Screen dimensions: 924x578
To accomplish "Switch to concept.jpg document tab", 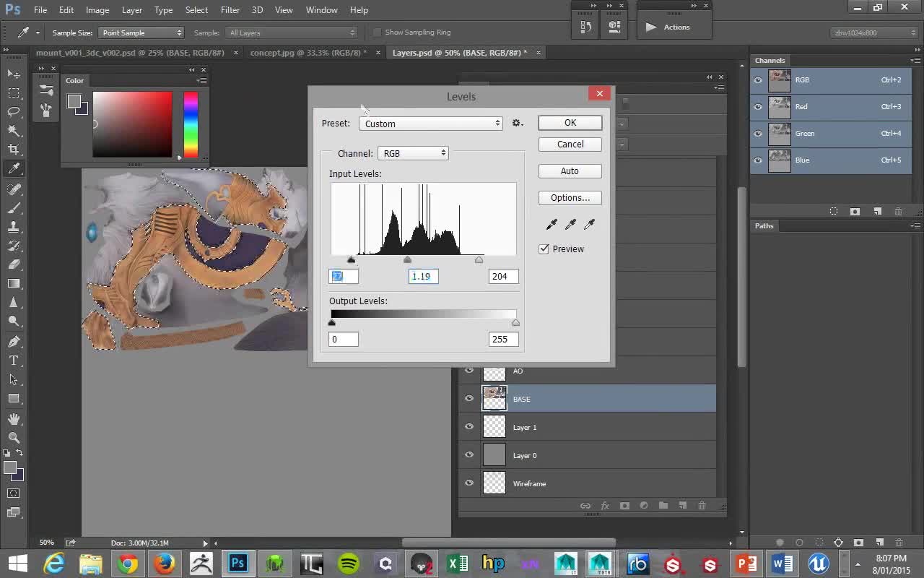I will (x=308, y=53).
